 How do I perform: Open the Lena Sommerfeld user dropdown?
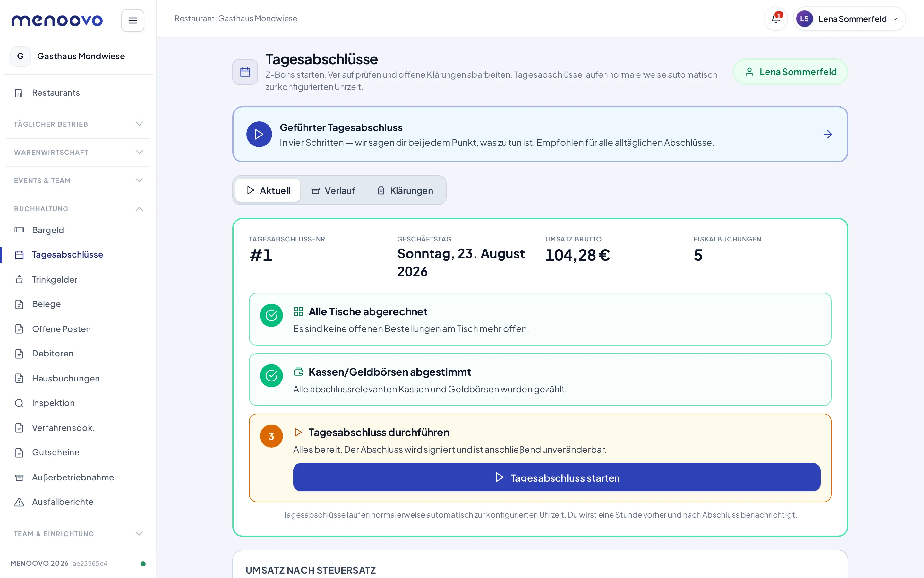pyautogui.click(x=849, y=19)
